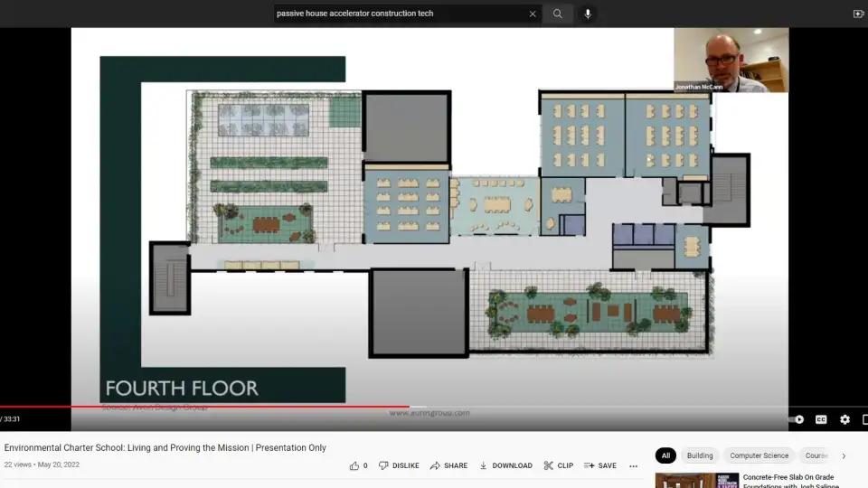Select the All filter chip
The width and height of the screenshot is (868, 488).
665,455
